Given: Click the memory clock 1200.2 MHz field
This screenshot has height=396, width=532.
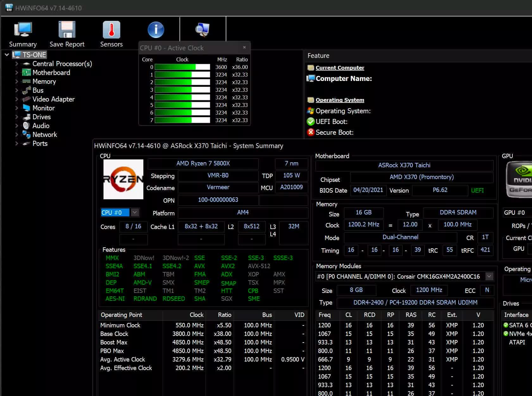Looking at the screenshot, I should click(364, 225).
